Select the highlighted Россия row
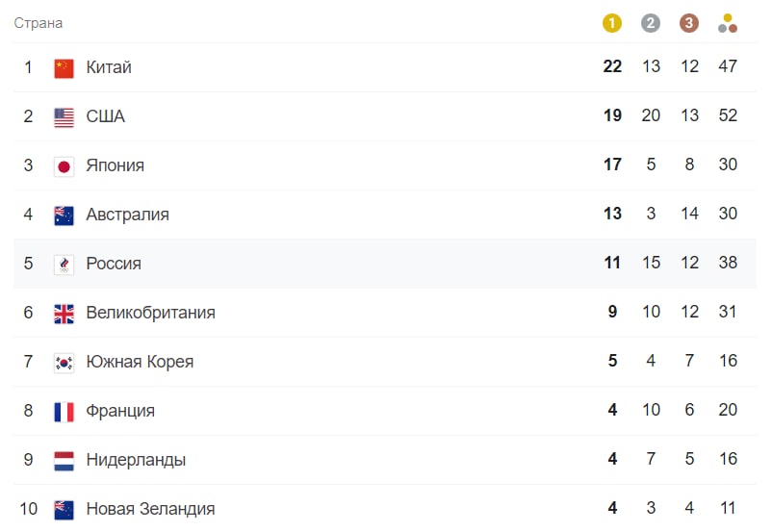The height and width of the screenshot is (532, 772). 384,264
